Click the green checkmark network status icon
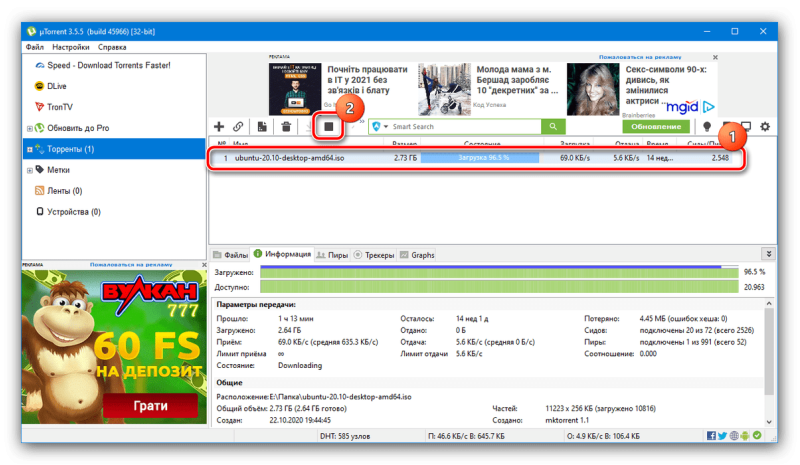Image resolution: width=800 pixels, height=465 pixels. [757, 435]
